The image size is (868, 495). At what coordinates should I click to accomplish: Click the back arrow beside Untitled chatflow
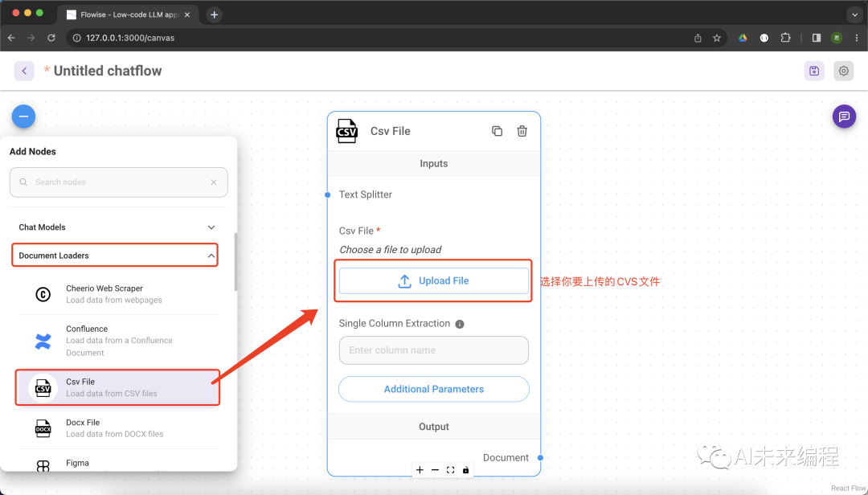[24, 71]
